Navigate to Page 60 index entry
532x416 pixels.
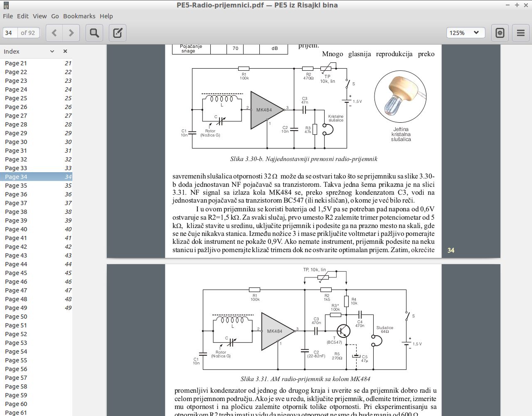click(36, 404)
